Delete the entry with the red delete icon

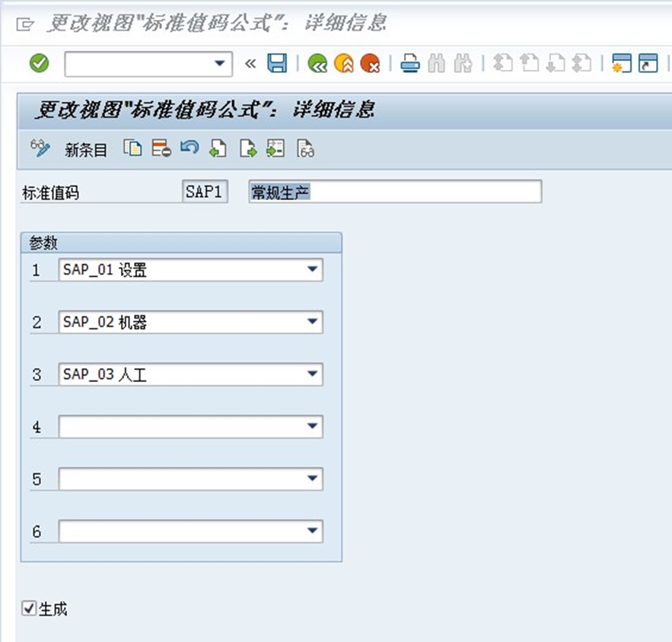pos(161,148)
